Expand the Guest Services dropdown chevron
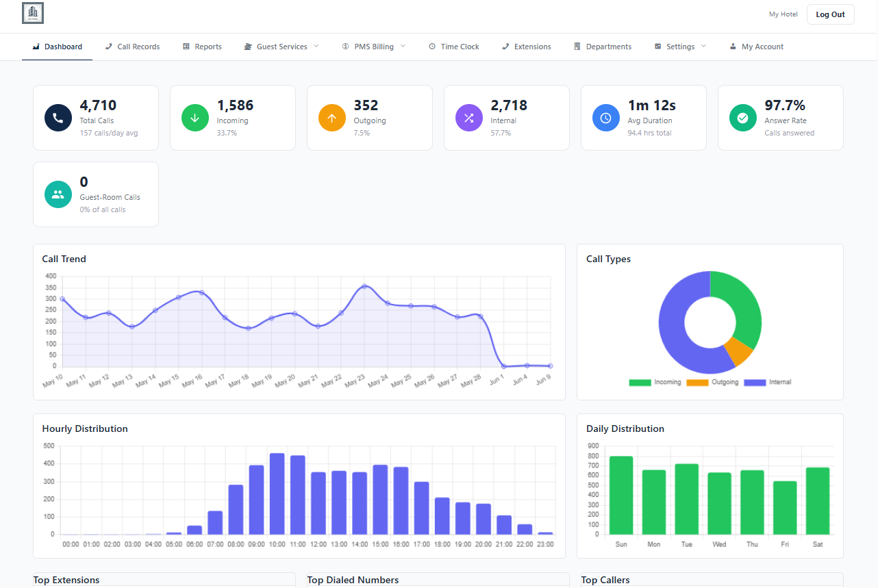This screenshot has width=878, height=588. (x=316, y=46)
